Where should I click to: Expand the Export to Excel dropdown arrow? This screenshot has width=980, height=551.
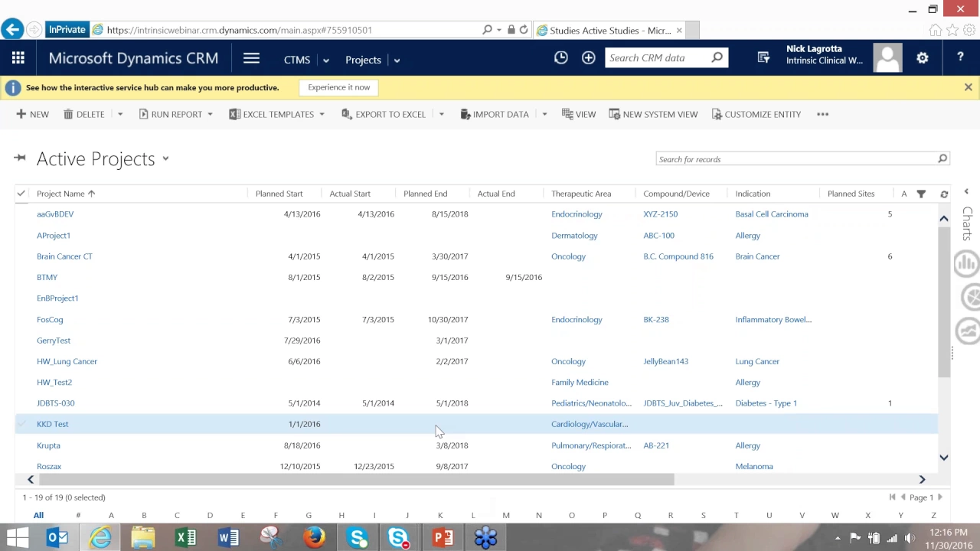pyautogui.click(x=441, y=114)
